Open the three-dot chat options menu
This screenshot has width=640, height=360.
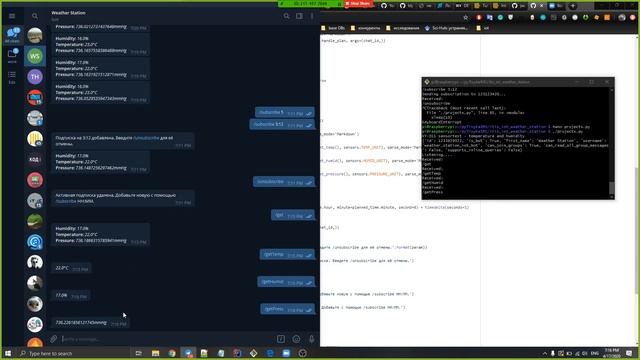(x=312, y=16)
